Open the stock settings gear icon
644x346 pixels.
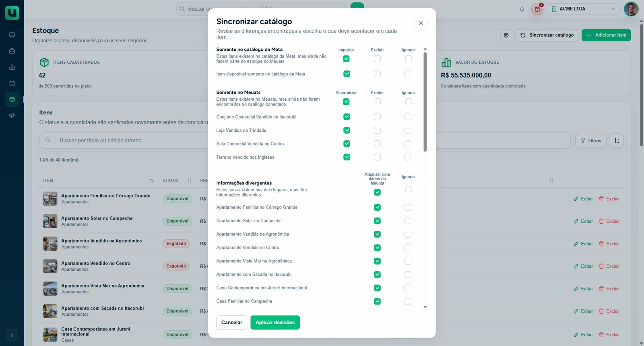506,35
